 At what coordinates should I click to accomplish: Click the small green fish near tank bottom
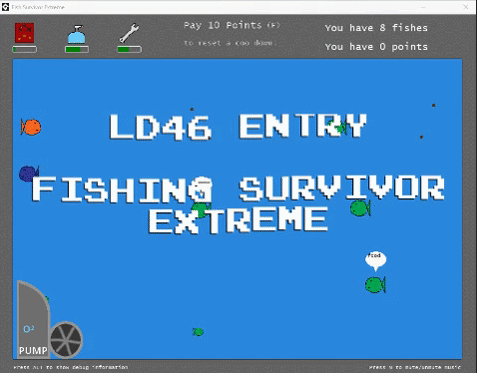click(198, 332)
